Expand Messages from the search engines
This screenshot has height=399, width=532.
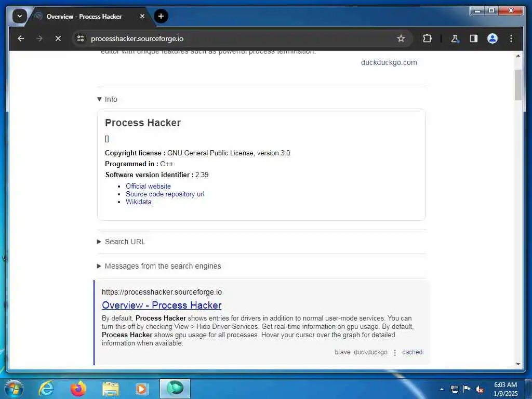[x=159, y=267]
